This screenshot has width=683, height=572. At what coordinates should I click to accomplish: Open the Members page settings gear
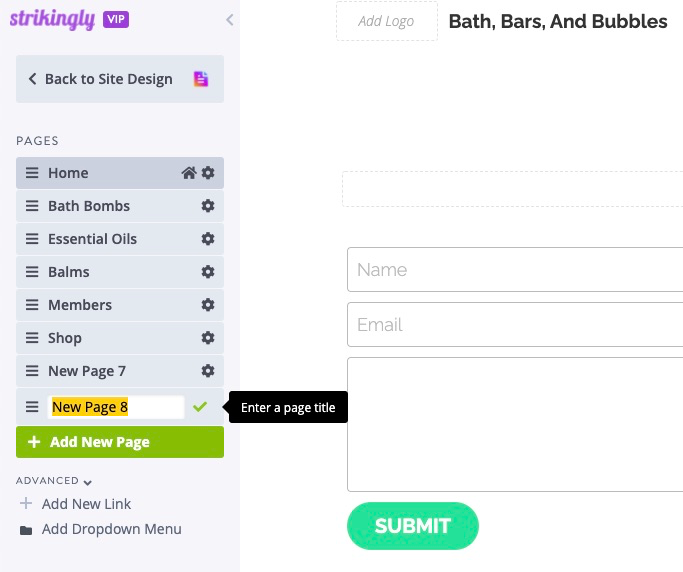tap(208, 305)
